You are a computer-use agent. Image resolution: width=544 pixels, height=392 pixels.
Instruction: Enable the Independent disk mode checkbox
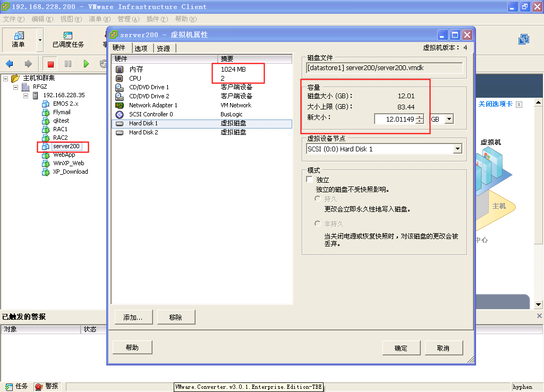[310, 180]
